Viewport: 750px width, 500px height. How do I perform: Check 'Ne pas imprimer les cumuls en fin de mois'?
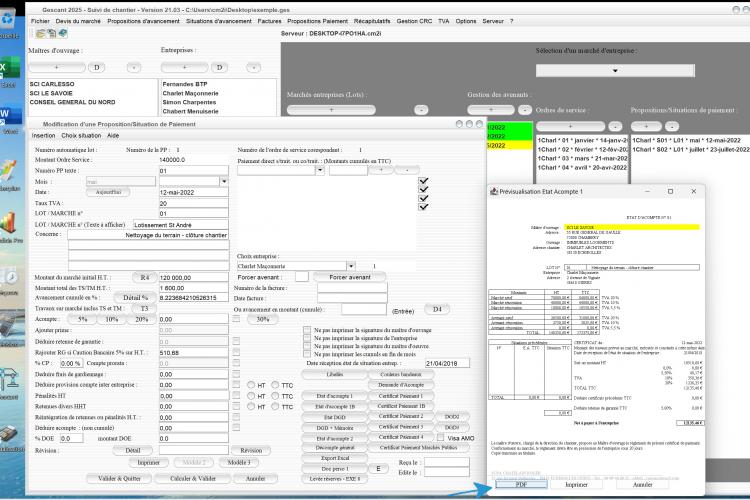pyautogui.click(x=307, y=354)
